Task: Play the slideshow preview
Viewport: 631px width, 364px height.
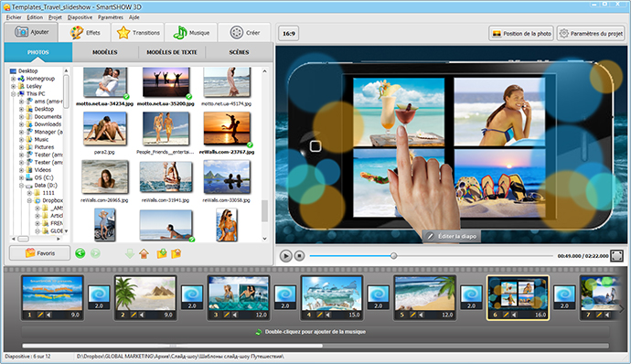Action: point(285,256)
